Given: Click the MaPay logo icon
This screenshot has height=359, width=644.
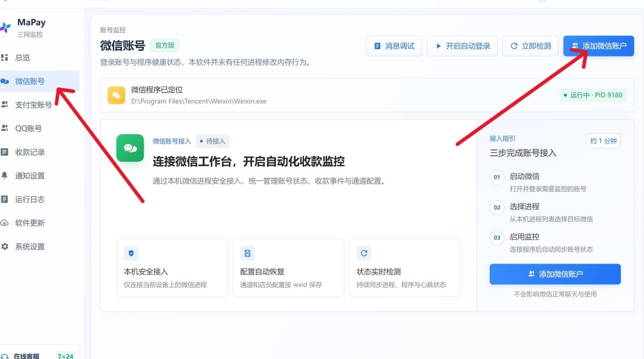Looking at the screenshot, I should pos(5,28).
